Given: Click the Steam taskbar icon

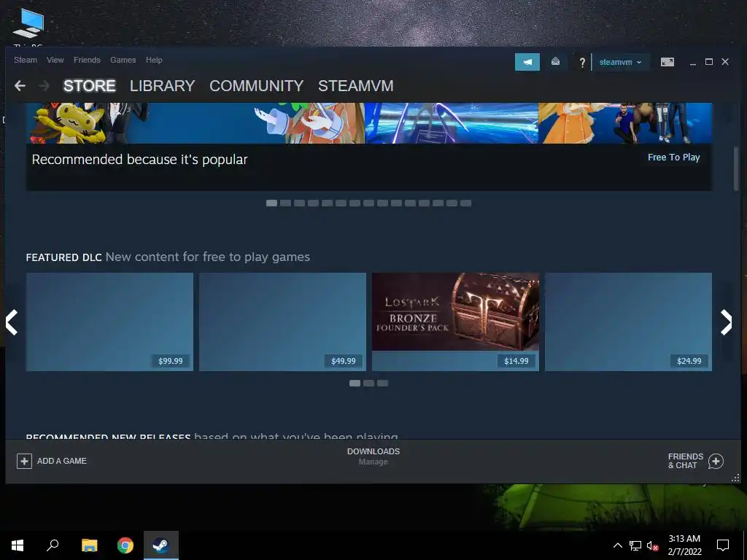Looking at the screenshot, I should [x=161, y=545].
